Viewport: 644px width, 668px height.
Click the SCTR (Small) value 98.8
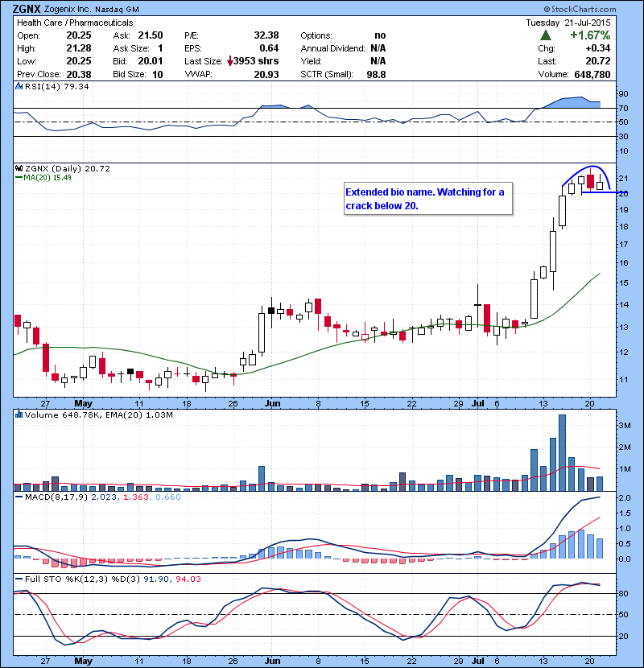tap(377, 75)
